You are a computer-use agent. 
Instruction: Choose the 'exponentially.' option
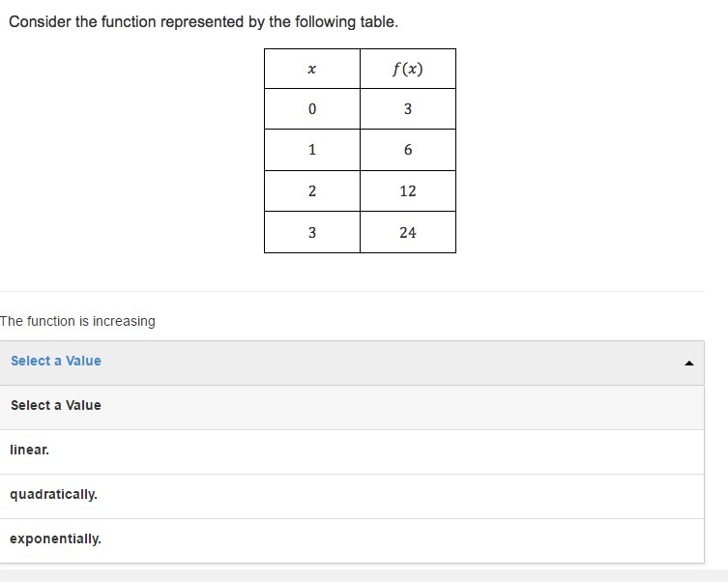(x=352, y=540)
